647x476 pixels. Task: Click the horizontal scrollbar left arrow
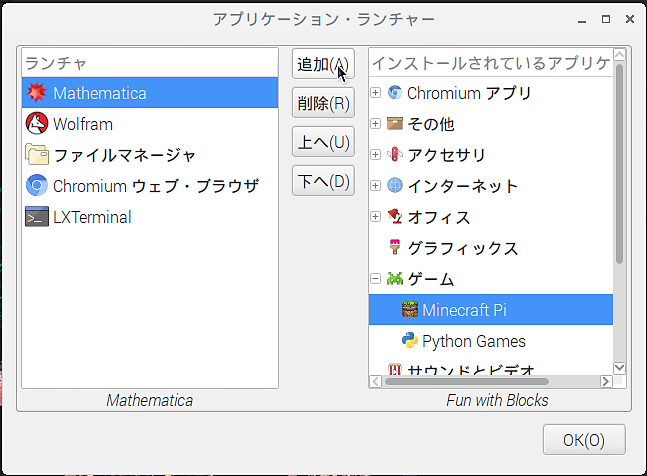tap(375, 381)
